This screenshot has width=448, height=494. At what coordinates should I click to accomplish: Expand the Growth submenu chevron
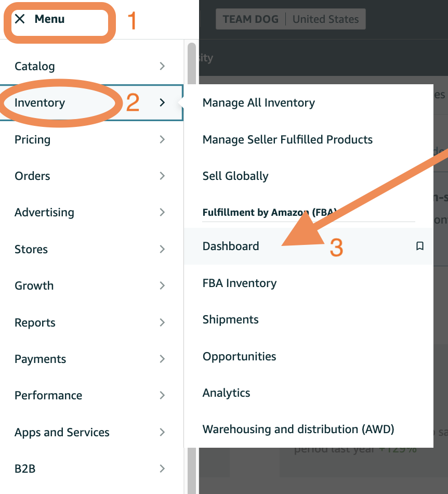pos(162,285)
